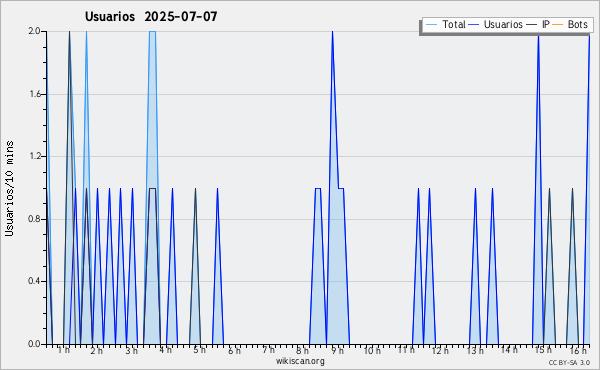Click the x-axis label '10 h'

point(372,350)
